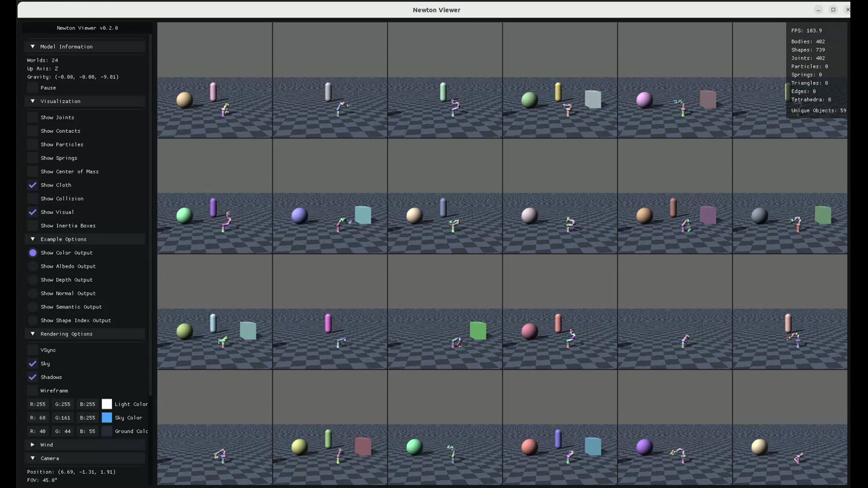This screenshot has width=868, height=488.
Task: Turn on Show Contacts
Action: [x=33, y=131]
